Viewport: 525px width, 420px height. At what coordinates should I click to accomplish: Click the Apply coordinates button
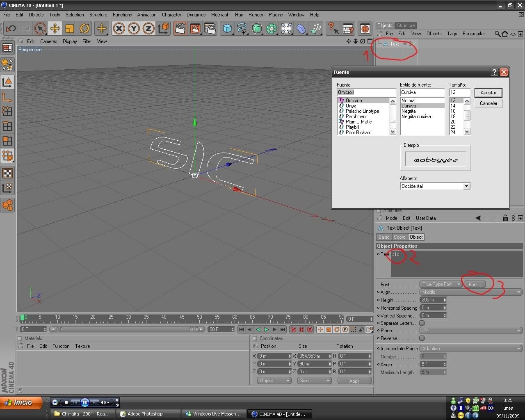355,381
